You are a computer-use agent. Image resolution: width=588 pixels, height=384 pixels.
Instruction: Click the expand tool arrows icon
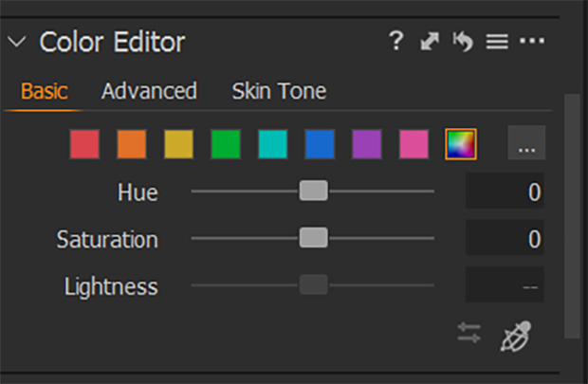(430, 42)
